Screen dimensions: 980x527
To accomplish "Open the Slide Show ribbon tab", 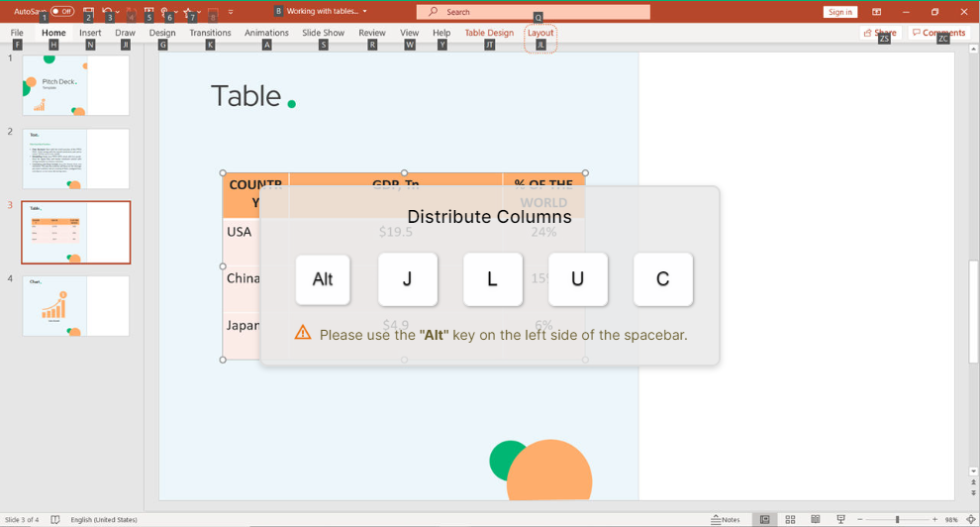I will coord(323,33).
